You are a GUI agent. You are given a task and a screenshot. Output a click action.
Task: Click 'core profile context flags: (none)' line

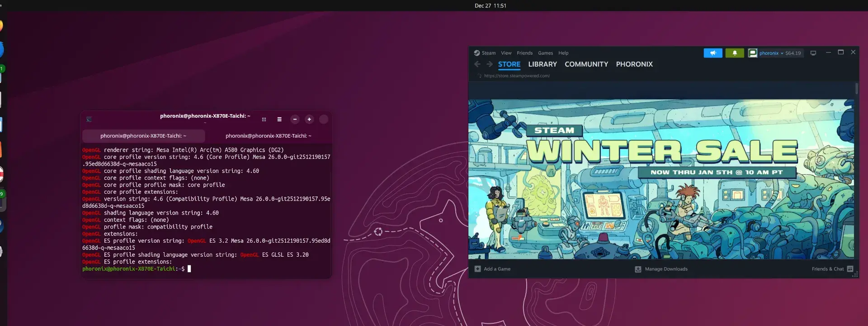(146, 178)
